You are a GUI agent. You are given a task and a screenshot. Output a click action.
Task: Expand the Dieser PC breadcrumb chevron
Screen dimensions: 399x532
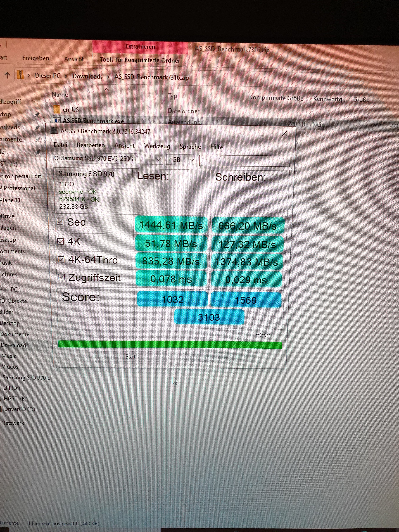click(x=67, y=76)
